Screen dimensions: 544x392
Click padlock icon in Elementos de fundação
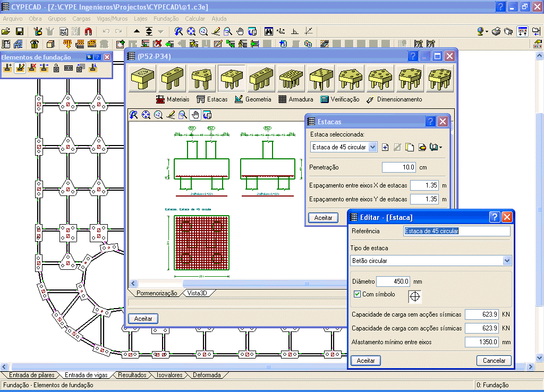pyautogui.click(x=56, y=68)
